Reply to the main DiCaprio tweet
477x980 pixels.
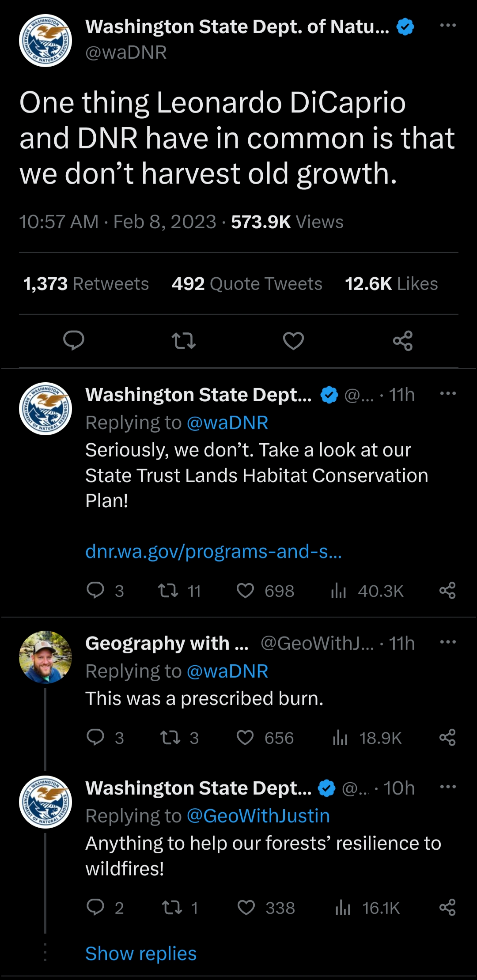pyautogui.click(x=74, y=340)
